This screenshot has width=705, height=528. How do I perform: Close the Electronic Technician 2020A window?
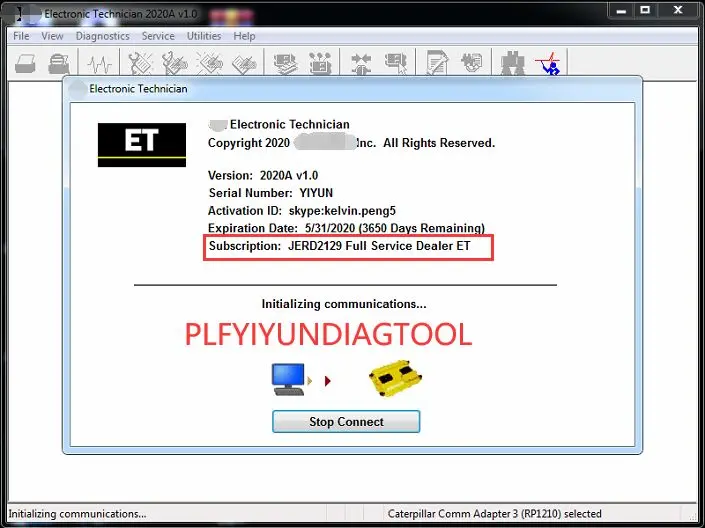point(678,11)
